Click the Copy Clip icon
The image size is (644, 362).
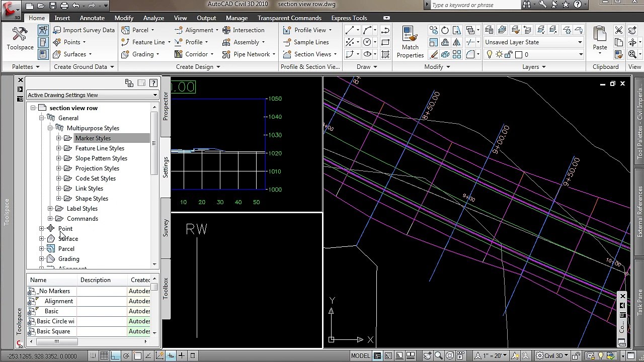pyautogui.click(x=619, y=42)
